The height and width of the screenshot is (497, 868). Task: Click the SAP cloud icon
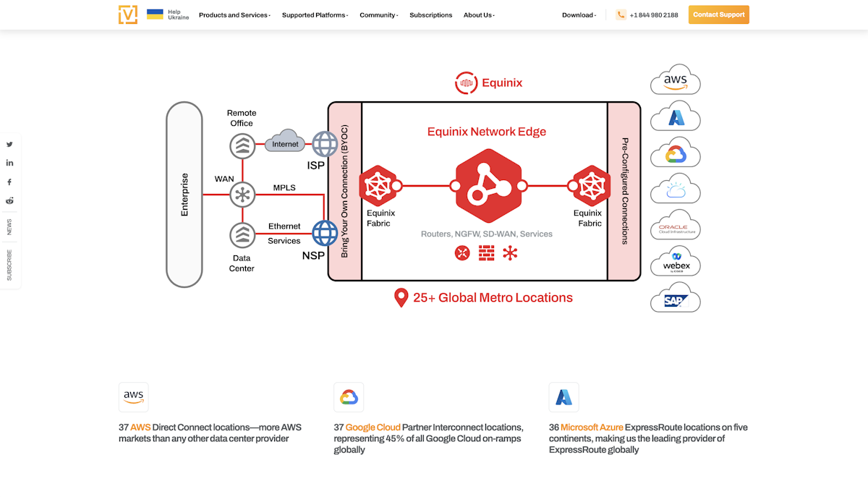tap(675, 297)
